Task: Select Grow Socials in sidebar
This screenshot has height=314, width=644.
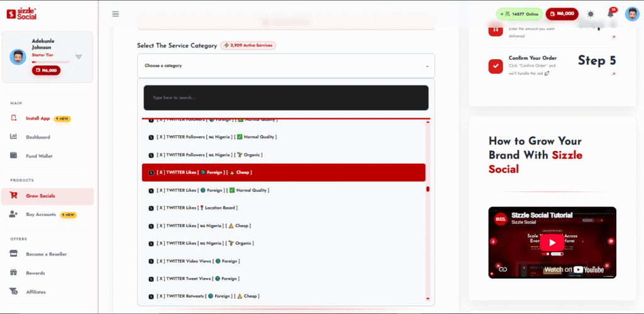Action: [47, 196]
